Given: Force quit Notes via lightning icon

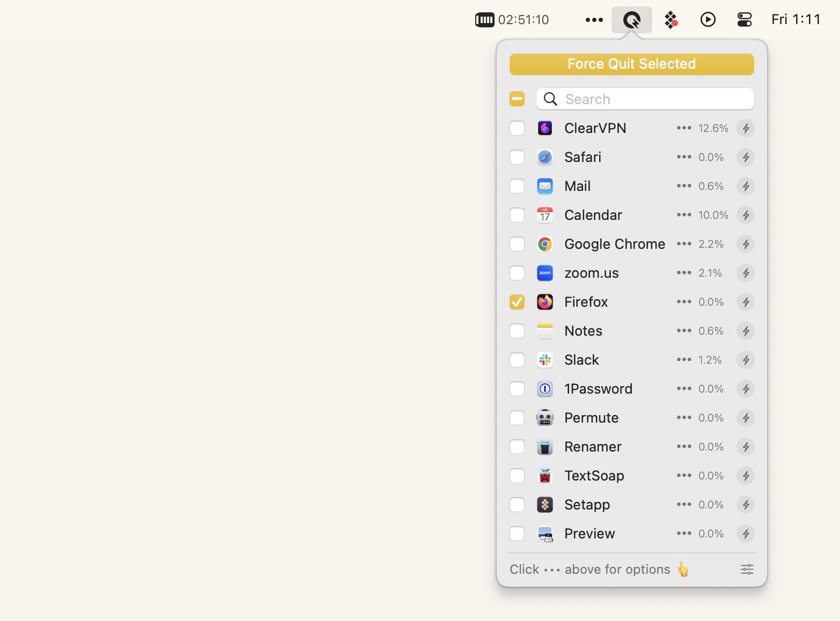Looking at the screenshot, I should 746,331.
